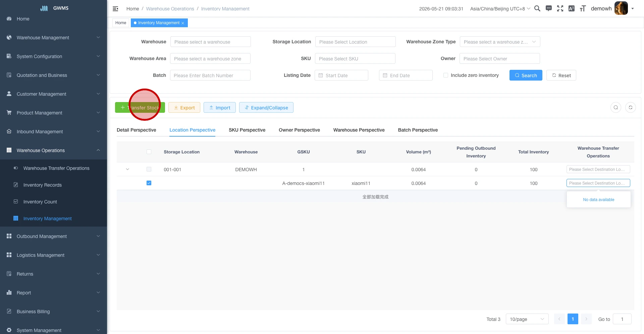Switch to Warehouse Perspective tab
Viewport: 644px width, 334px height.
click(x=359, y=130)
